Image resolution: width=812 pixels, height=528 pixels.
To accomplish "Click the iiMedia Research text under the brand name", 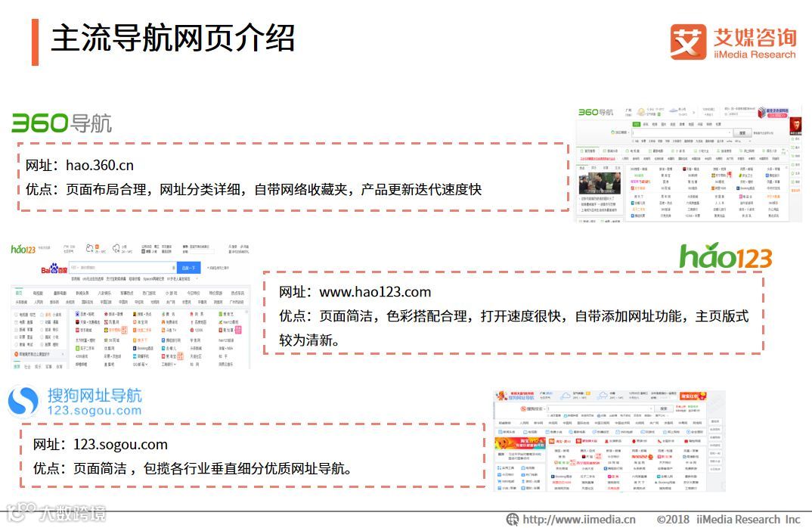I will pos(755,54).
